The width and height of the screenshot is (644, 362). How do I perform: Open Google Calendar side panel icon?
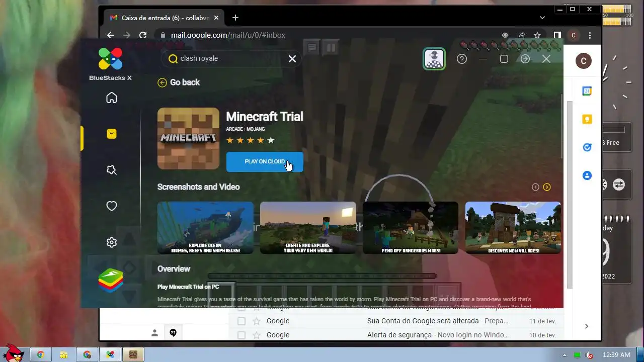click(x=587, y=91)
